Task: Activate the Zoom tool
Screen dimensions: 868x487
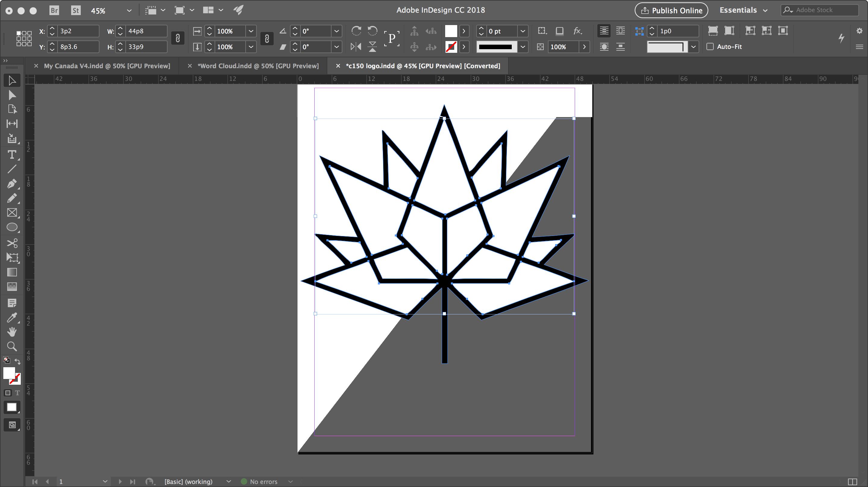Action: click(12, 346)
